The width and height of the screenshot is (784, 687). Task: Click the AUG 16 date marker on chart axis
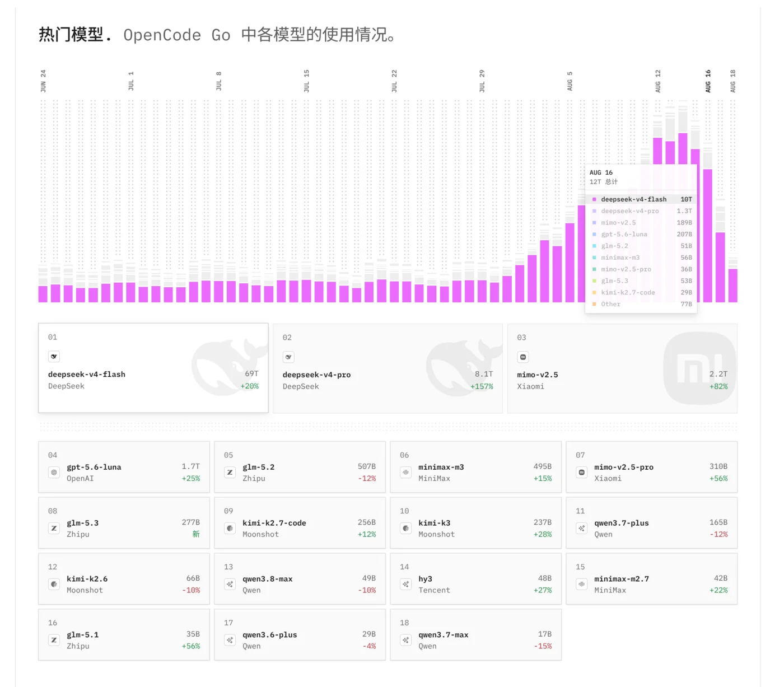[x=708, y=81]
